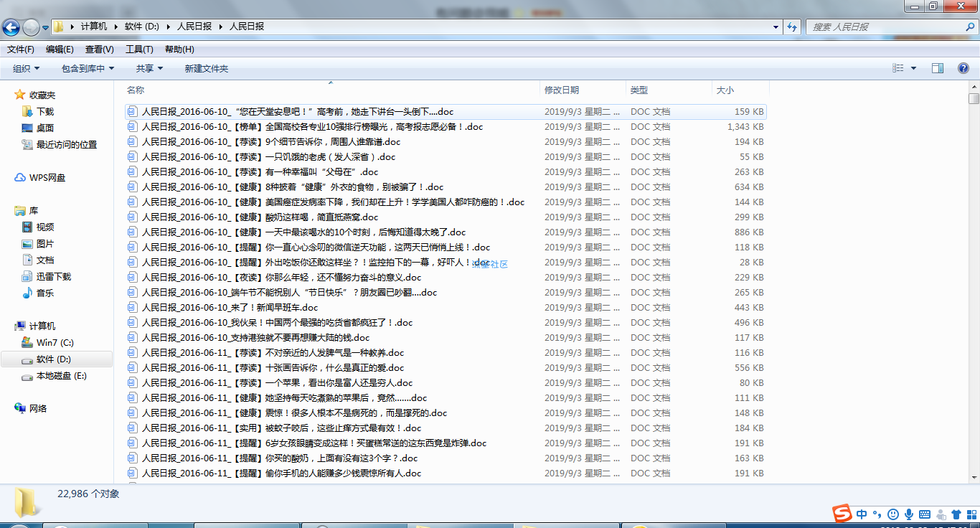Click Sogou skin shirt icon
980x528 pixels.
(x=956, y=514)
